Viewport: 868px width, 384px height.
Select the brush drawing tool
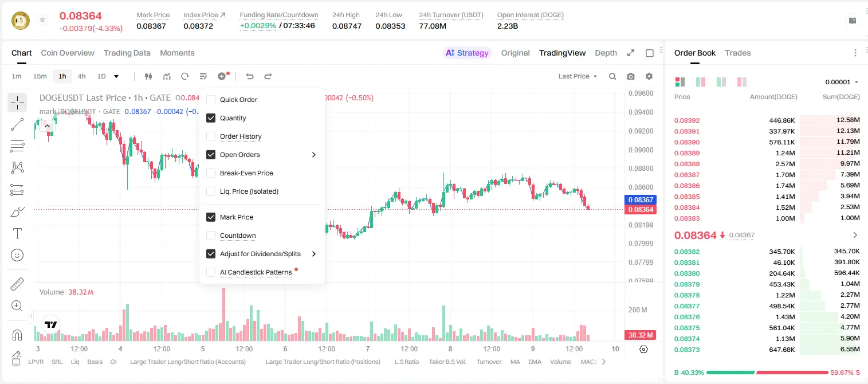click(x=17, y=211)
